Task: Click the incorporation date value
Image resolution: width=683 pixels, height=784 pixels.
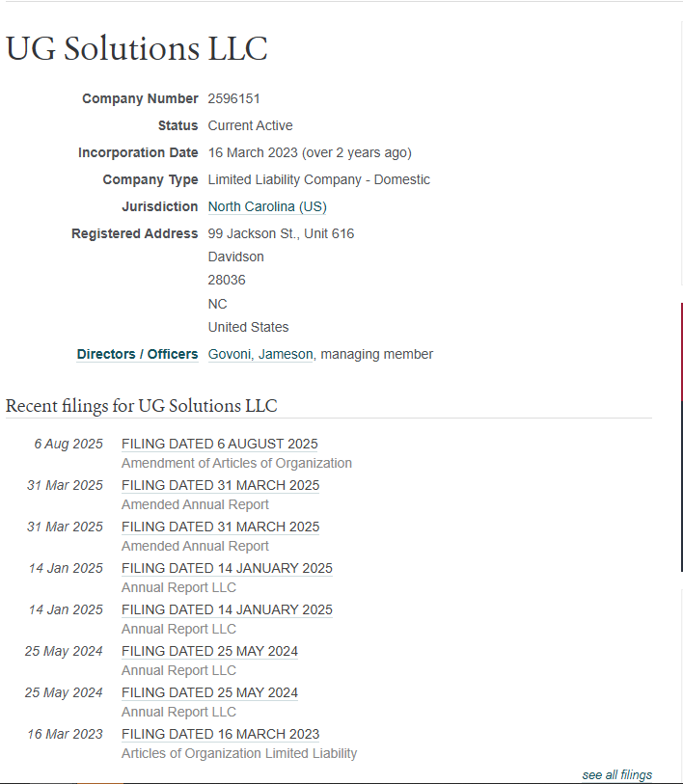Action: click(x=310, y=153)
